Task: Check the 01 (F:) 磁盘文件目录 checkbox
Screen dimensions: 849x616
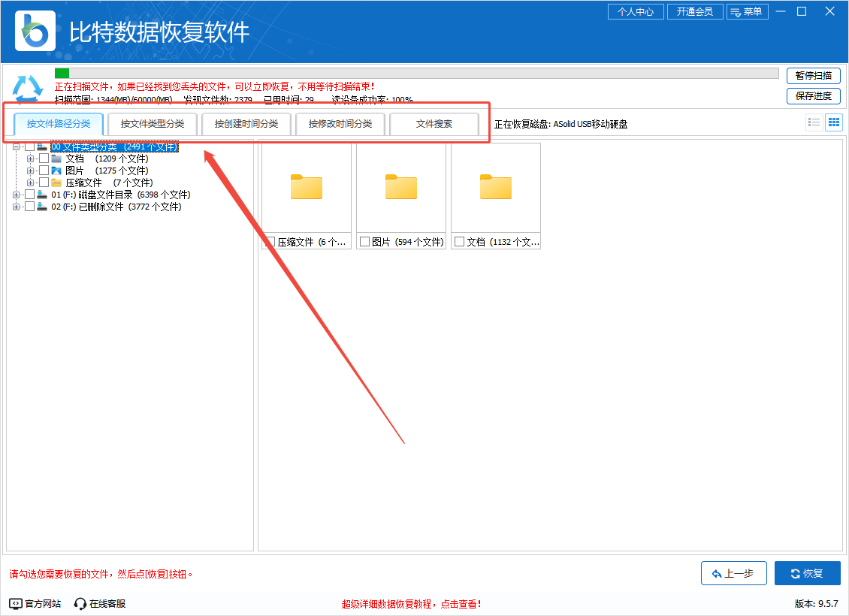Action: click(30, 195)
